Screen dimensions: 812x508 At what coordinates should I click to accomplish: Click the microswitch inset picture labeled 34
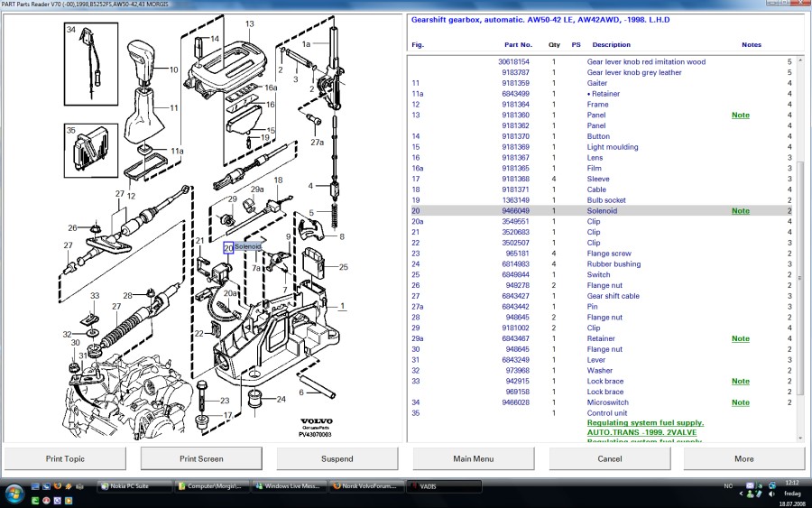coord(91,64)
